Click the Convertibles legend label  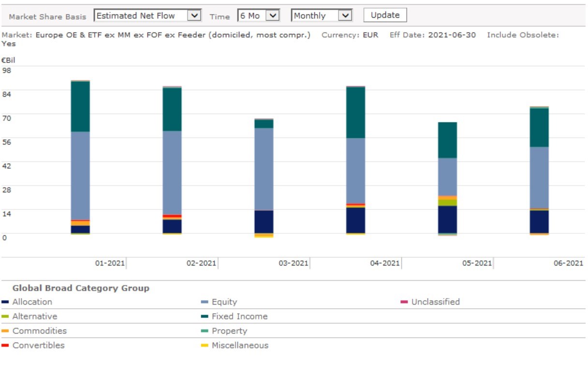(38, 345)
